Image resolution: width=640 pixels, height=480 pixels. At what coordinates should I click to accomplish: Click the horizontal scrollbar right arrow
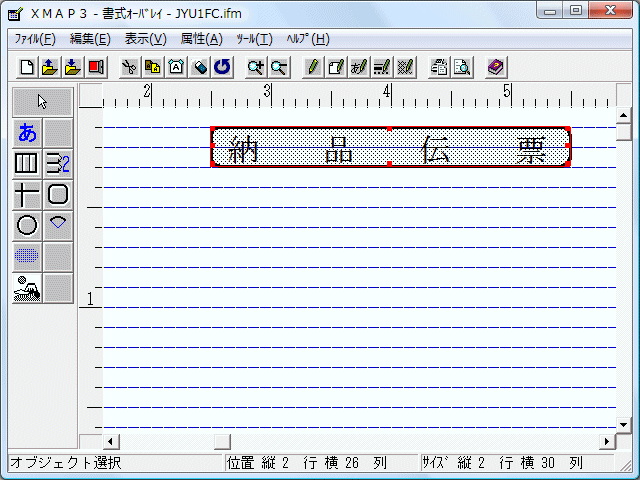point(607,441)
